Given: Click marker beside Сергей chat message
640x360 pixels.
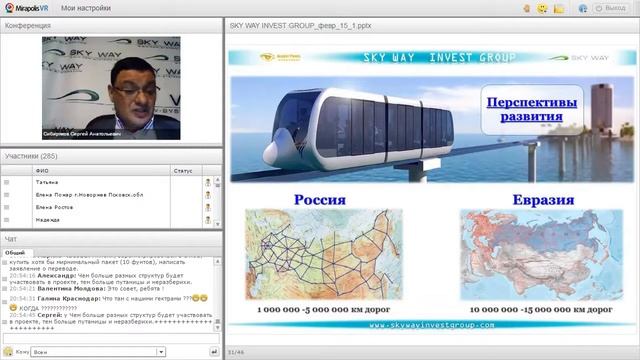Looking at the screenshot, I should point(5,322).
